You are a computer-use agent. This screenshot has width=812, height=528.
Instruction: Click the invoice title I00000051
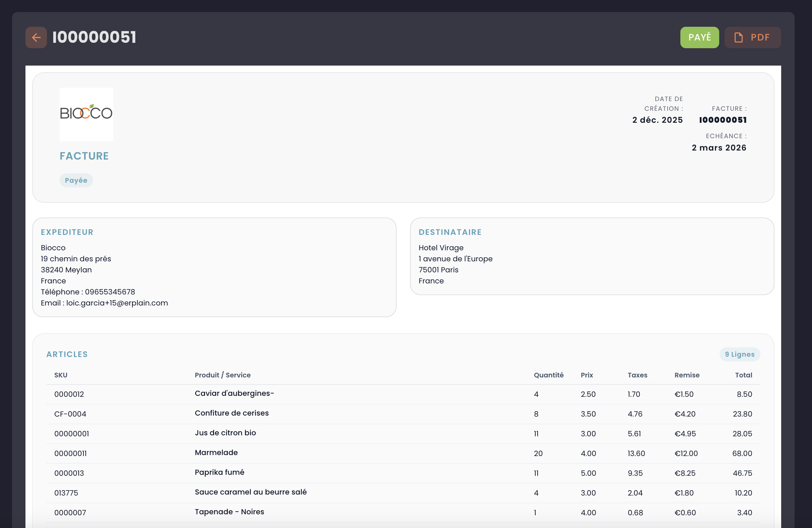coord(94,37)
